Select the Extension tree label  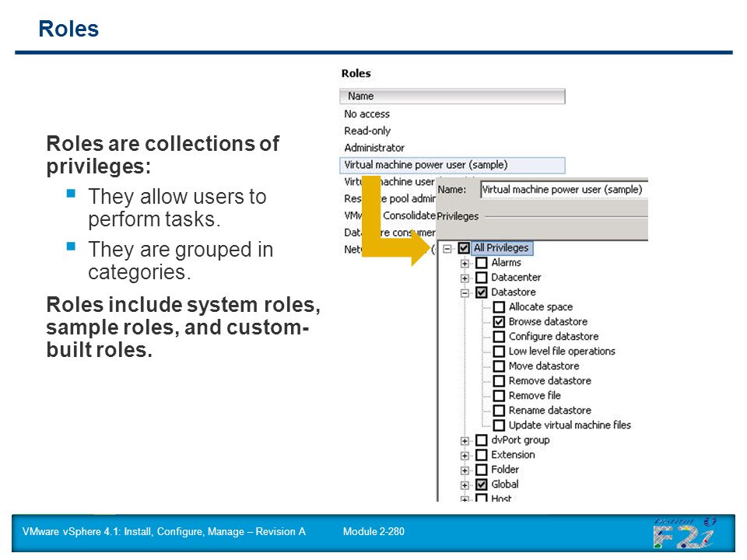pyautogui.click(x=513, y=455)
